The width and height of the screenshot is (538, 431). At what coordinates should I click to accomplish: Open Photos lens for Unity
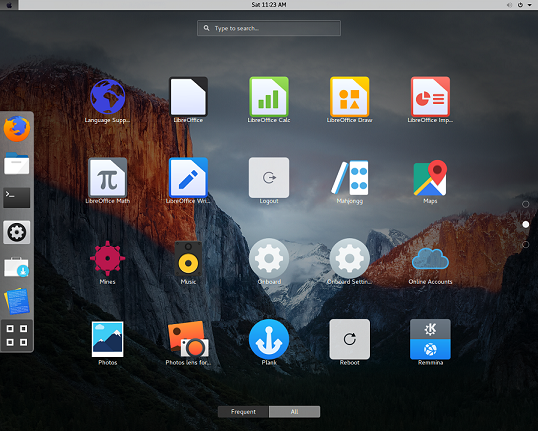tap(188, 339)
